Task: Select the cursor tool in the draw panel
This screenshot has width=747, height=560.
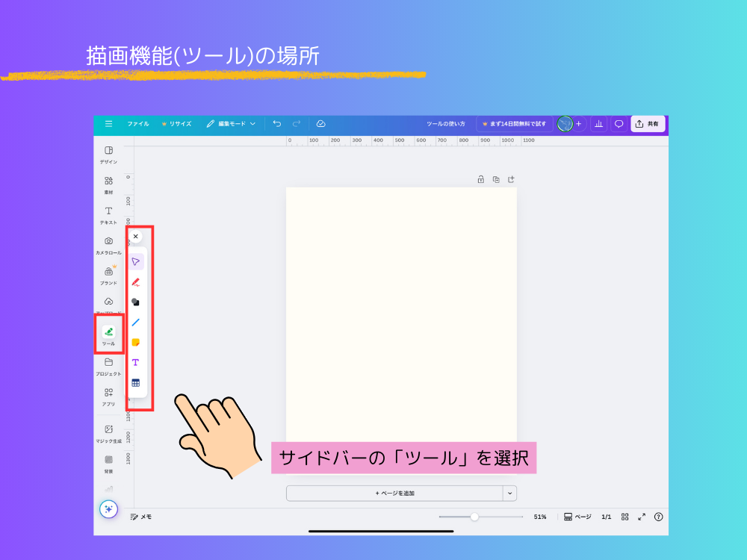Action: (136, 261)
